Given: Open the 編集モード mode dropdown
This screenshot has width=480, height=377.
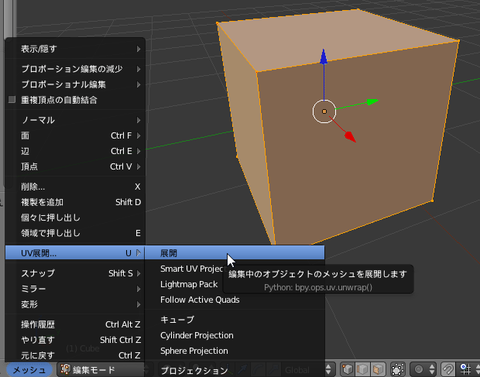Looking at the screenshot, I should 102,370.
